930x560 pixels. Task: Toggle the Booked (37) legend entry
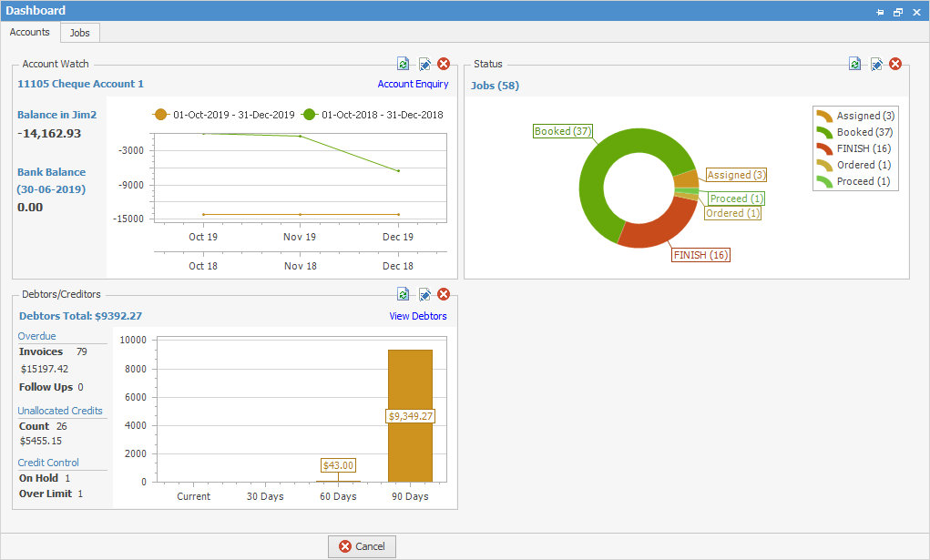860,131
